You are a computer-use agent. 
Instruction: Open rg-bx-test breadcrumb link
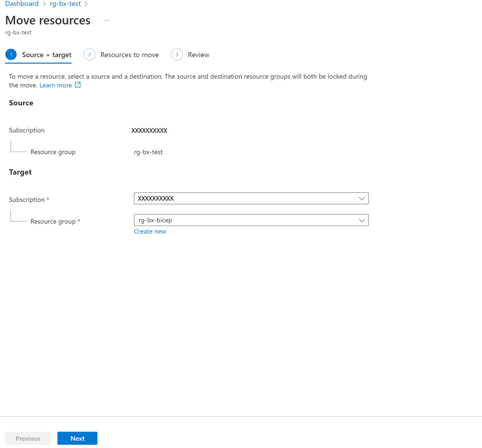65,4
